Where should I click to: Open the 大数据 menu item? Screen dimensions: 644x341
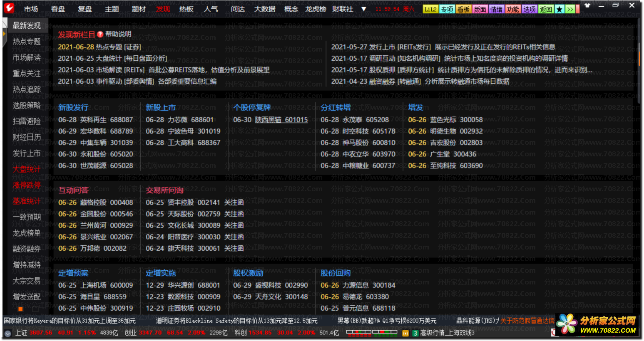tap(265, 9)
